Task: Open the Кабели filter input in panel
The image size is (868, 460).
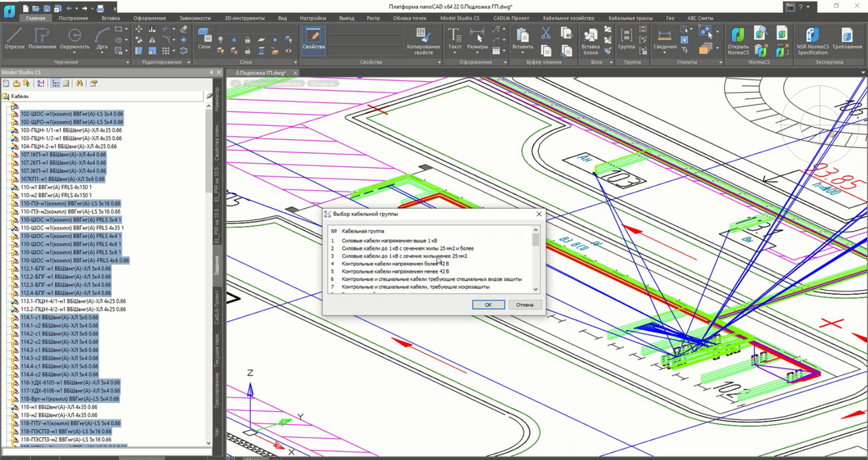Action: 106,96
